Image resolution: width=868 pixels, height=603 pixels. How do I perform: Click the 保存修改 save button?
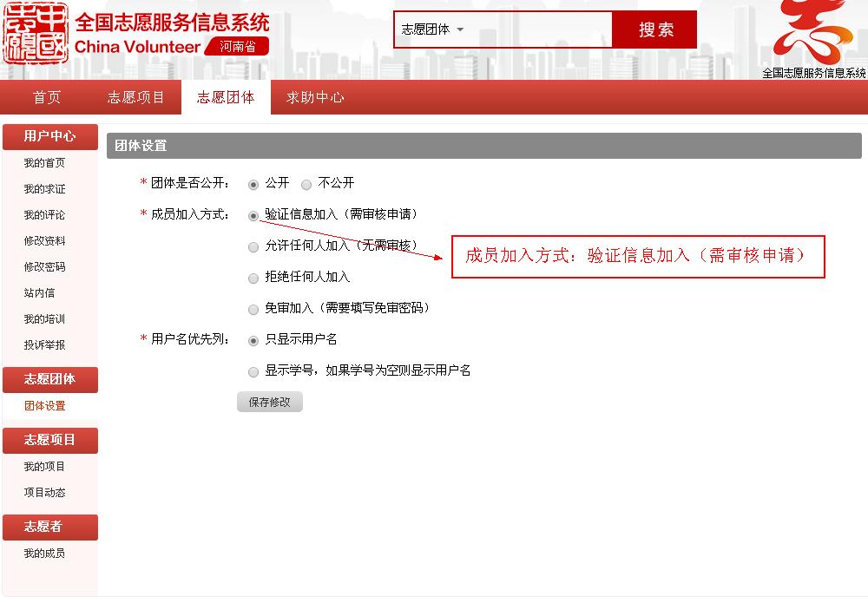tap(269, 403)
